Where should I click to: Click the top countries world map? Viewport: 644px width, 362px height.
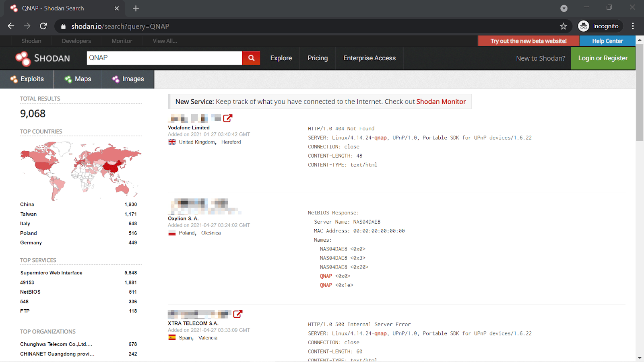[x=80, y=171]
